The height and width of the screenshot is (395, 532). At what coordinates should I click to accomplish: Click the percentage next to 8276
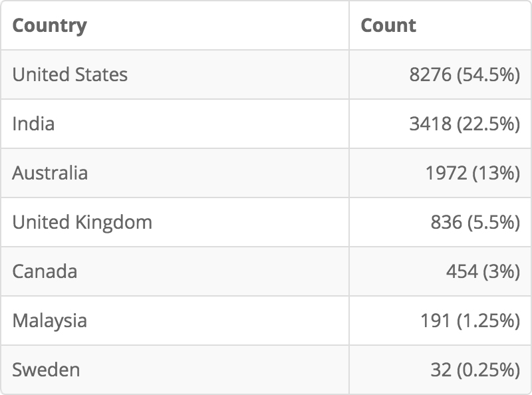click(x=488, y=74)
